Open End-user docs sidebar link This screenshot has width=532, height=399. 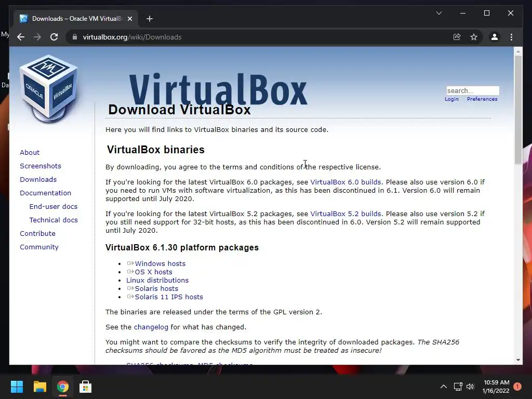tap(54, 207)
